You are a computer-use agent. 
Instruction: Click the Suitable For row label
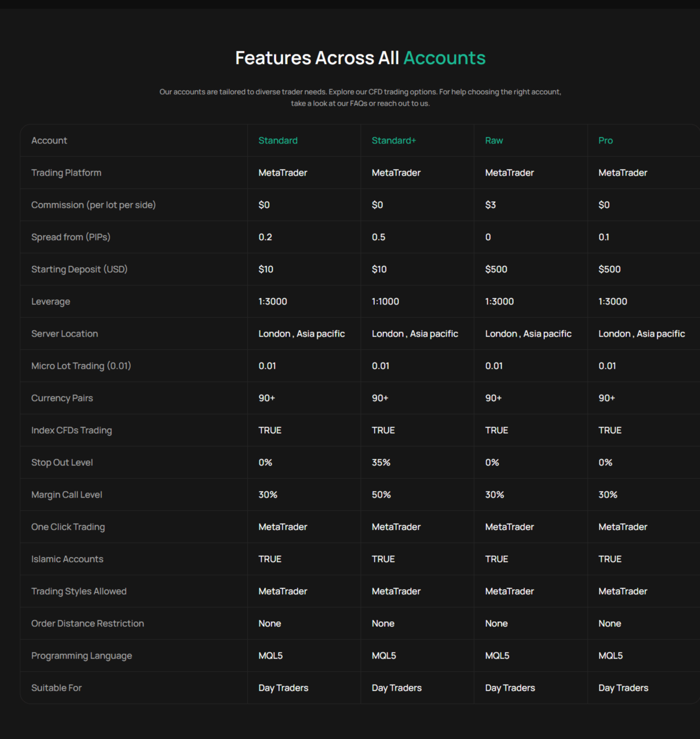click(56, 688)
